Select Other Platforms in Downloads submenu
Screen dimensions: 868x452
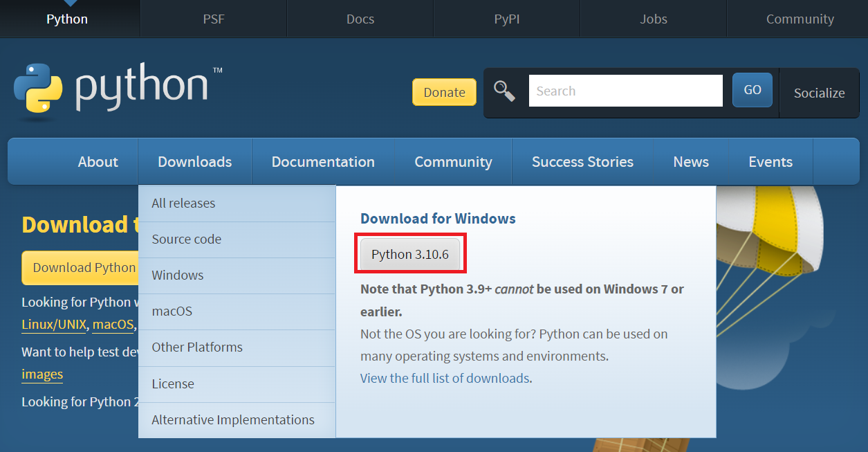(237, 347)
